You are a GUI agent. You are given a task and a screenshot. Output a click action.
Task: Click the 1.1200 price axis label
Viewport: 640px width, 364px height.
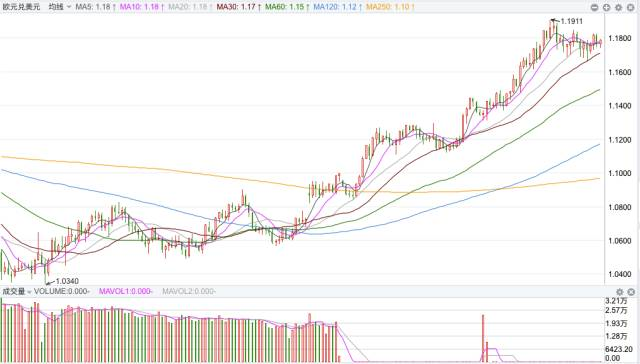tap(619, 140)
